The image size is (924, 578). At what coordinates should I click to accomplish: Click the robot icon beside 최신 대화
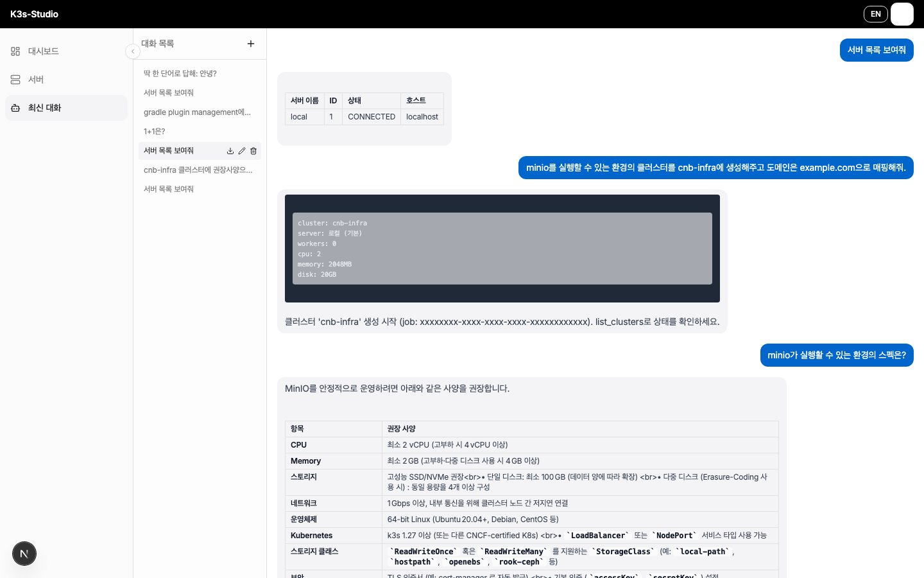[x=15, y=108]
